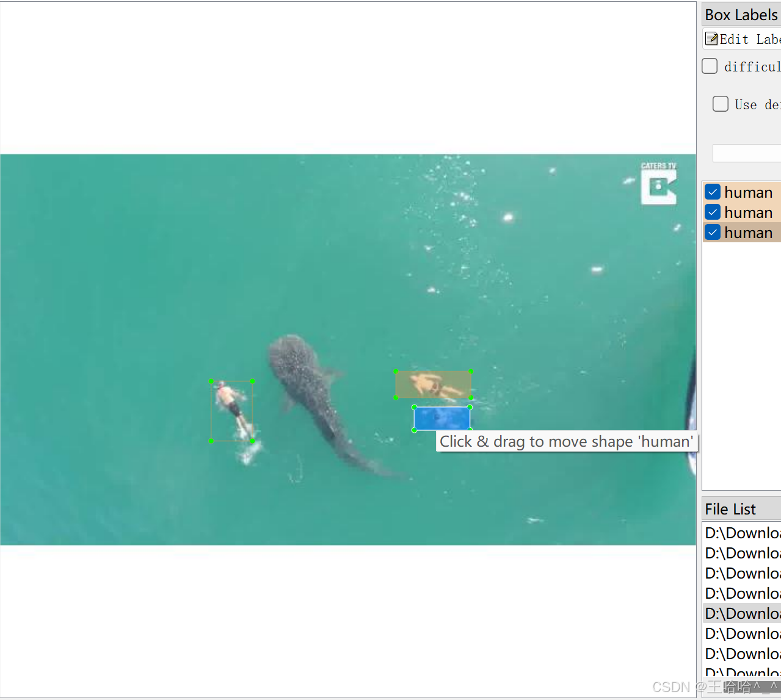Select the topmost human label text
Viewport: 781px width, 700px height.
tap(749, 192)
